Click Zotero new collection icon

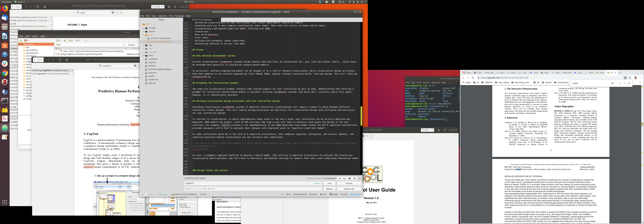(21, 40)
